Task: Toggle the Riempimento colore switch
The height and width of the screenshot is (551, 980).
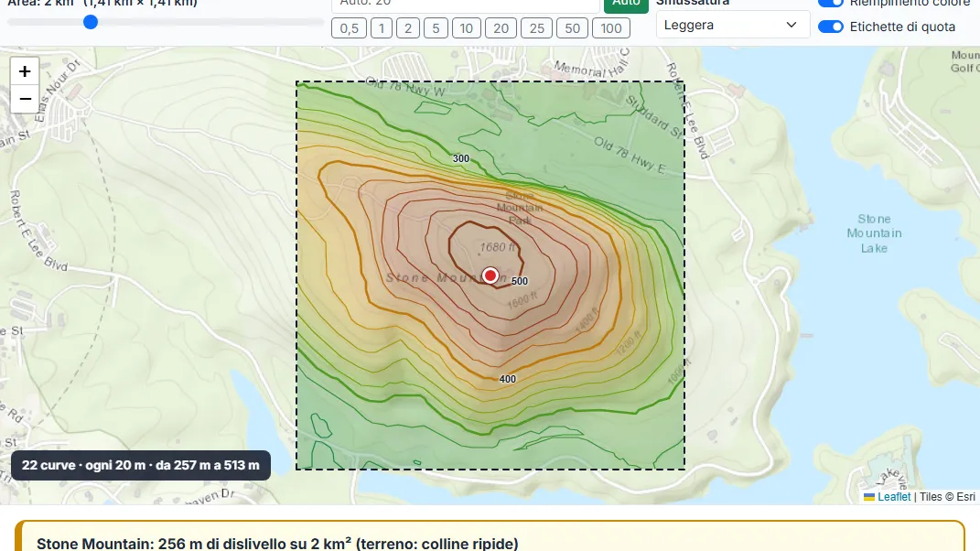Action: click(831, 3)
